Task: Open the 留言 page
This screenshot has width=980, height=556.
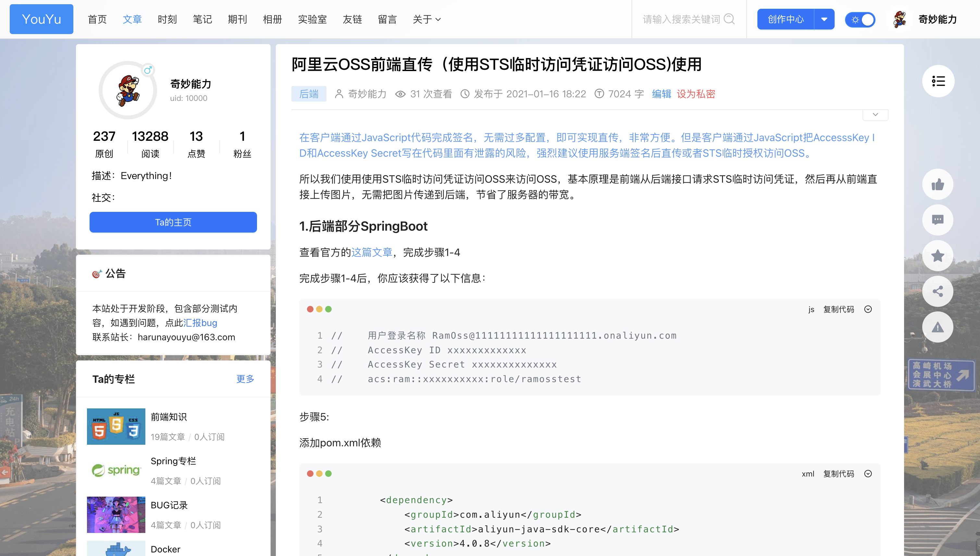Action: coord(388,19)
